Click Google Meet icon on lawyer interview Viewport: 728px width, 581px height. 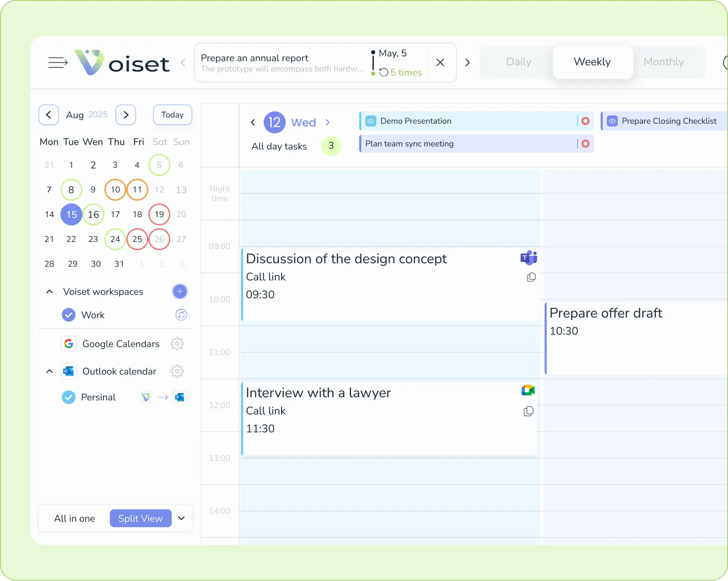528,390
